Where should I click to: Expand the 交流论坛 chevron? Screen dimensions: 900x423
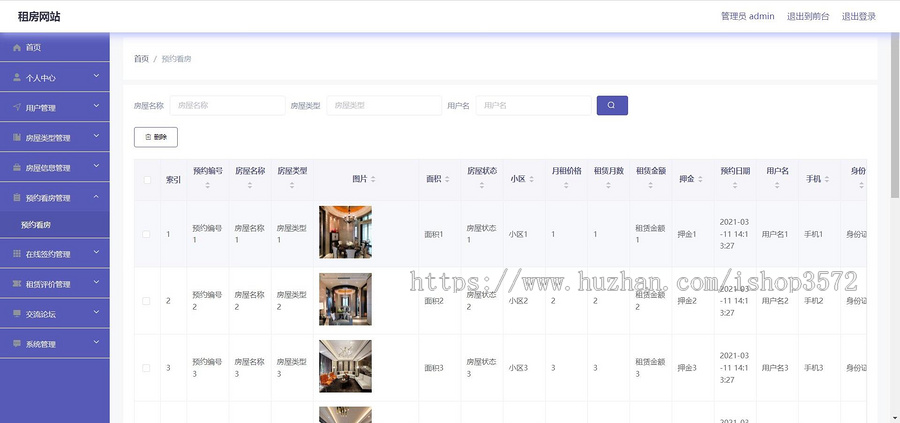pyautogui.click(x=96, y=312)
